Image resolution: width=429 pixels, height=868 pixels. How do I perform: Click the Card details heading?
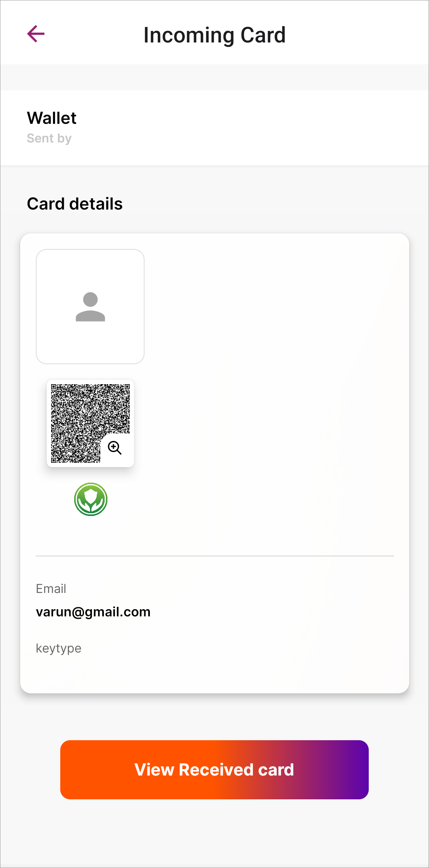click(x=75, y=204)
